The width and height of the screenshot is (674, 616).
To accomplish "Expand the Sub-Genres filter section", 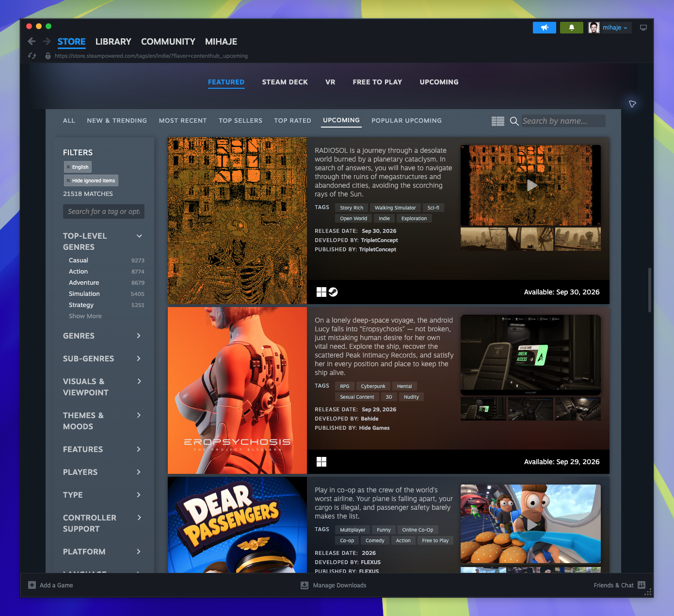I will click(139, 358).
